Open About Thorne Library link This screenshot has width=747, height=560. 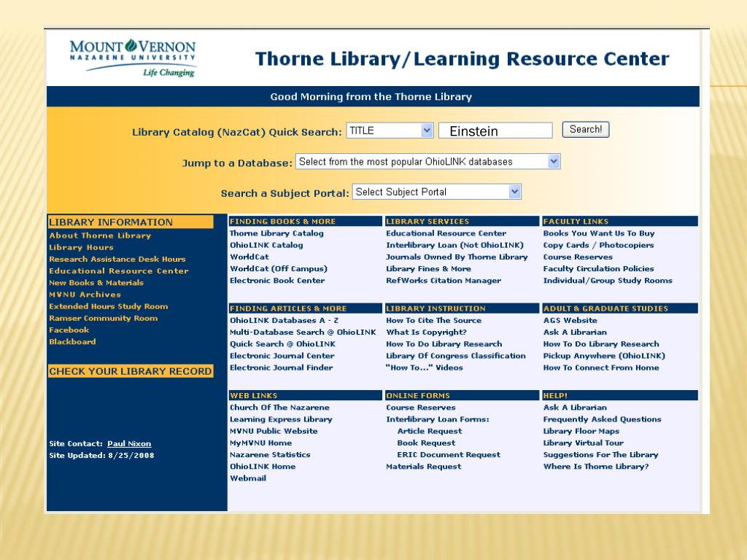click(x=100, y=236)
